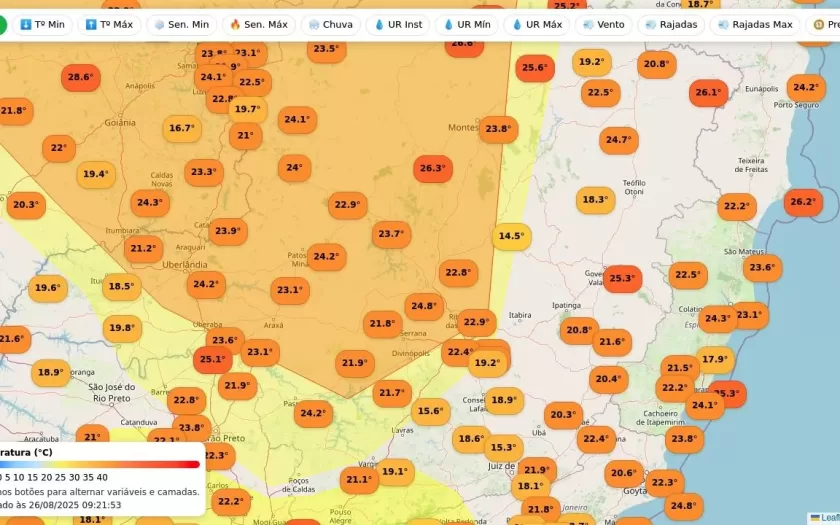Click the 26.2° coastal station marker

[803, 201]
